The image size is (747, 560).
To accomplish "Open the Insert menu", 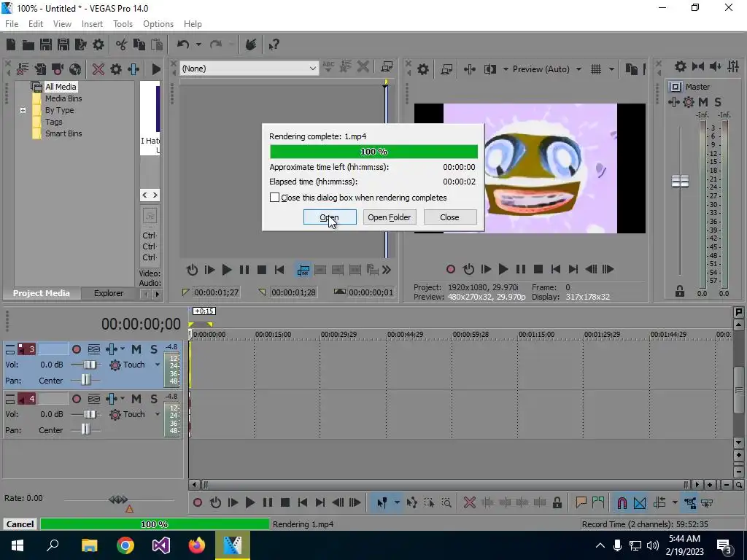I will (x=92, y=24).
